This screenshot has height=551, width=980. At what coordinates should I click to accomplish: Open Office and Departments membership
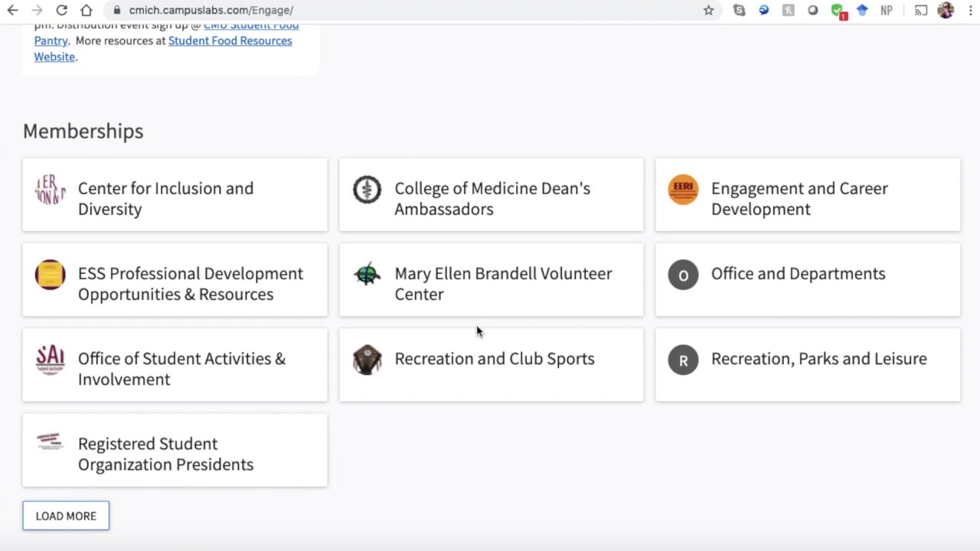(808, 279)
